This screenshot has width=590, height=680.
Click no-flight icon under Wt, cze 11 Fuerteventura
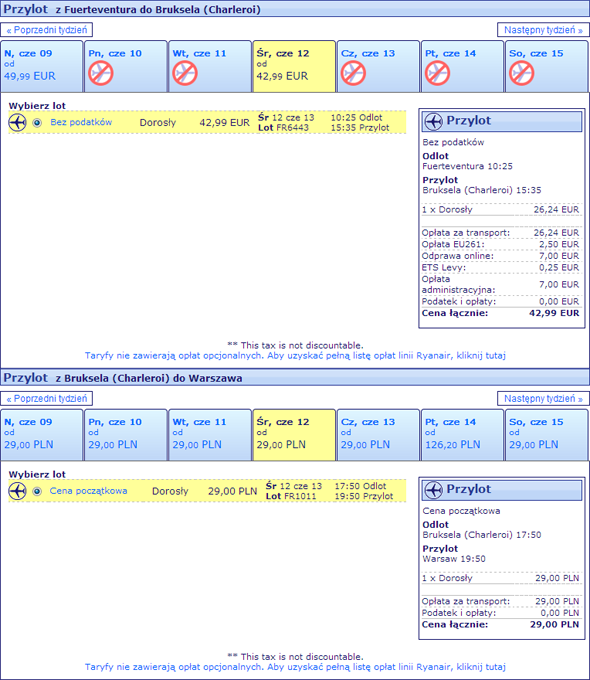[185, 73]
